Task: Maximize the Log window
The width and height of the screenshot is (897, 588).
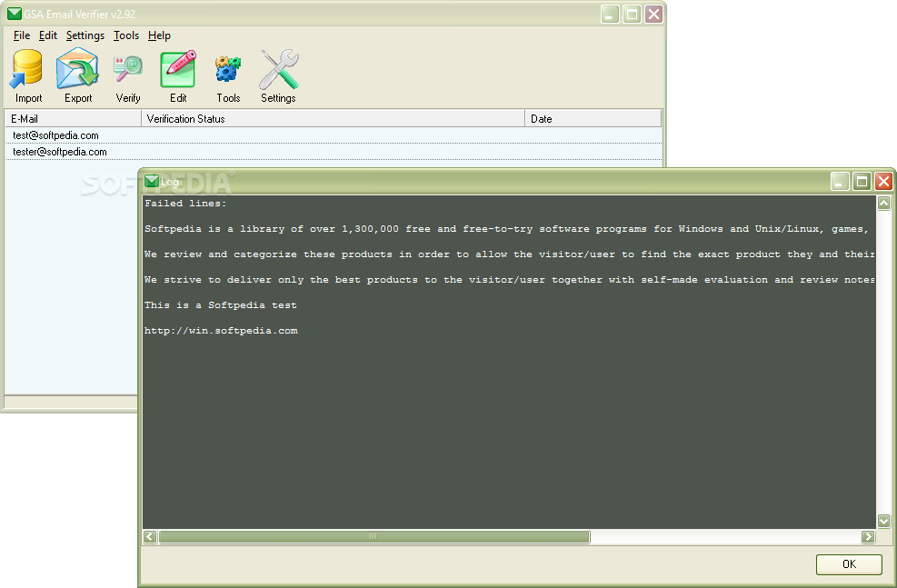Action: (x=862, y=182)
